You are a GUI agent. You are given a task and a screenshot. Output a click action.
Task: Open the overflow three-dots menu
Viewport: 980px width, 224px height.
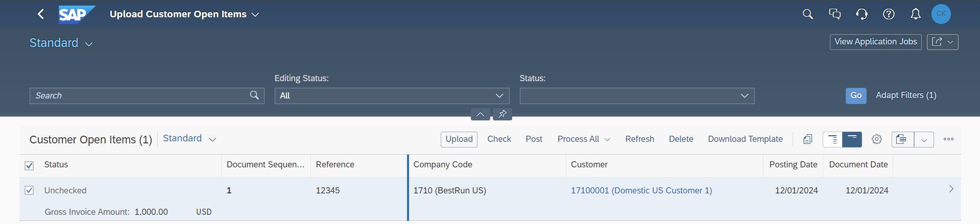pos(948,139)
